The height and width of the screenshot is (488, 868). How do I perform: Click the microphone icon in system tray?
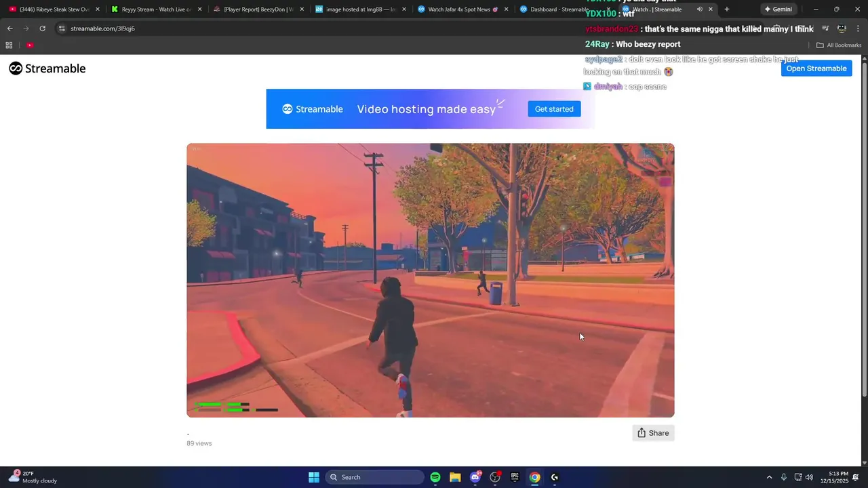(x=784, y=477)
